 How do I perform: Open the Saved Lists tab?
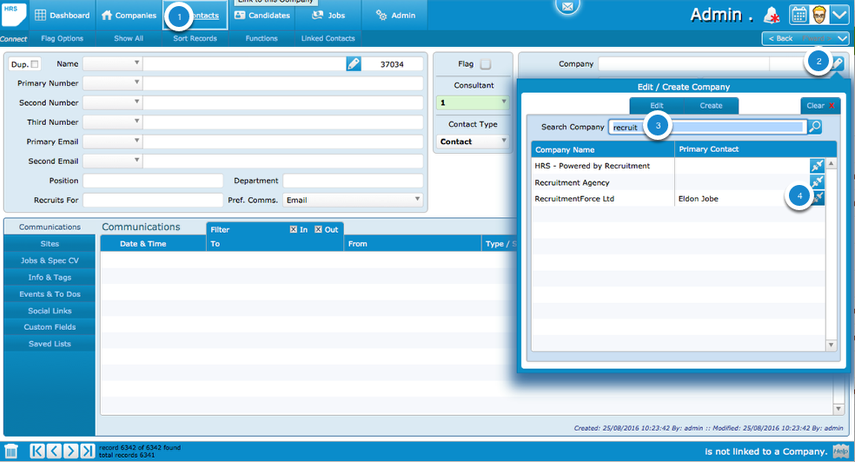pyautogui.click(x=50, y=344)
